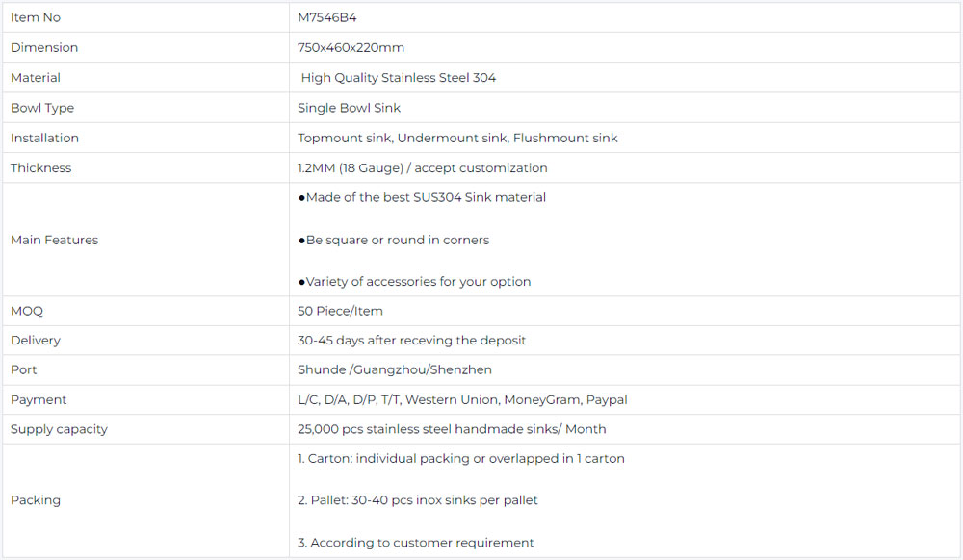Screen dimensions: 963x560
Task: Click the High Quality Stainless Steel 304 text
Action: 398,77
